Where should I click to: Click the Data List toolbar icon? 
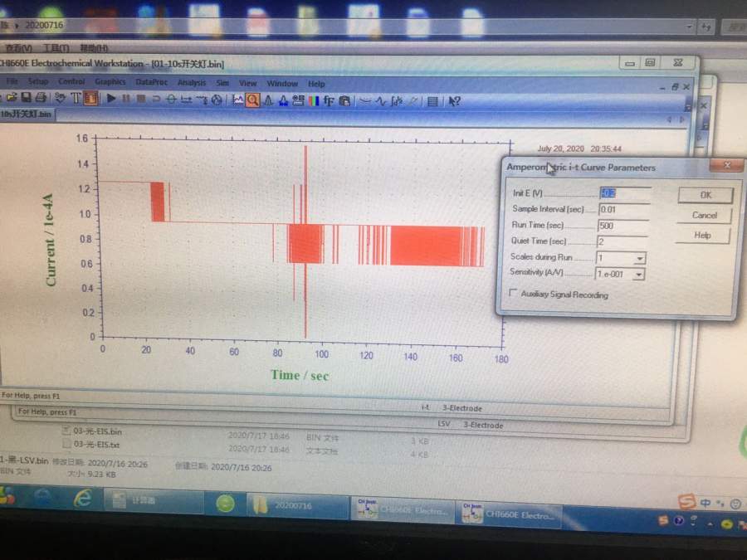click(432, 101)
